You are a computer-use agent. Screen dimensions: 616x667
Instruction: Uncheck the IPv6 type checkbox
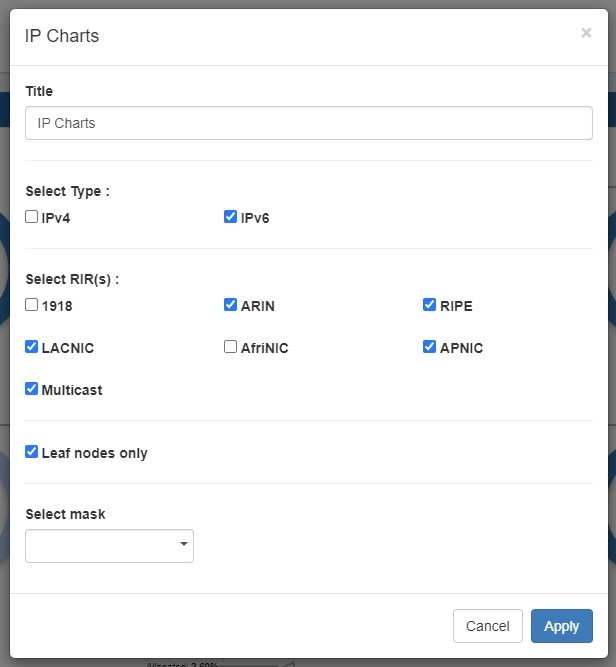pyautogui.click(x=231, y=216)
